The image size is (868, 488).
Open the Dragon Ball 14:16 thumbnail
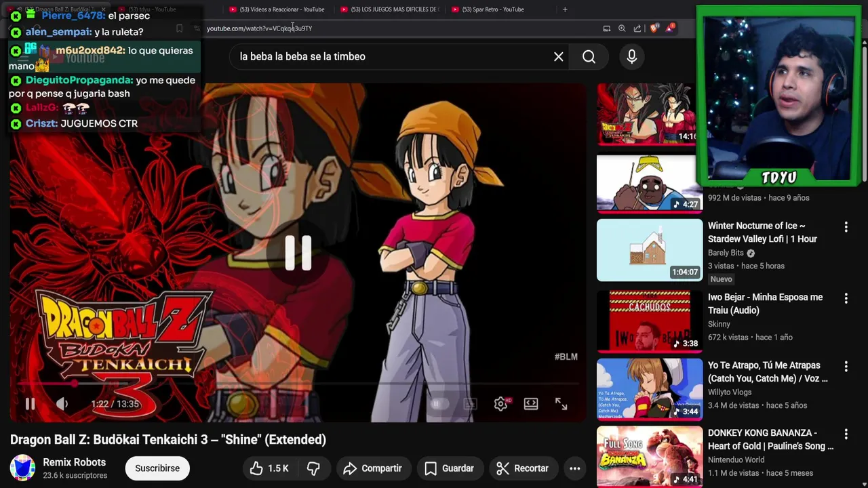646,114
